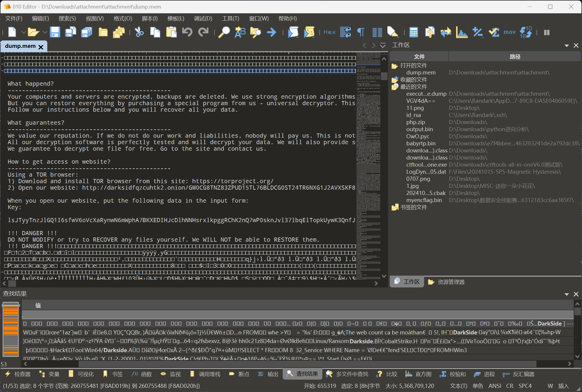Select id_rsa in recent files
The width and height of the screenshot is (582, 392).
coord(413,115)
